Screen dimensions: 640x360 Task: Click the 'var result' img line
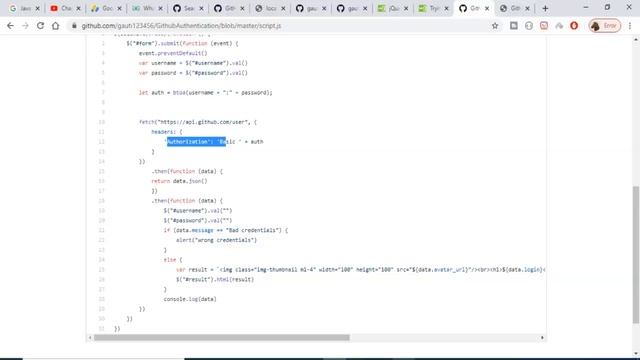click(360, 269)
